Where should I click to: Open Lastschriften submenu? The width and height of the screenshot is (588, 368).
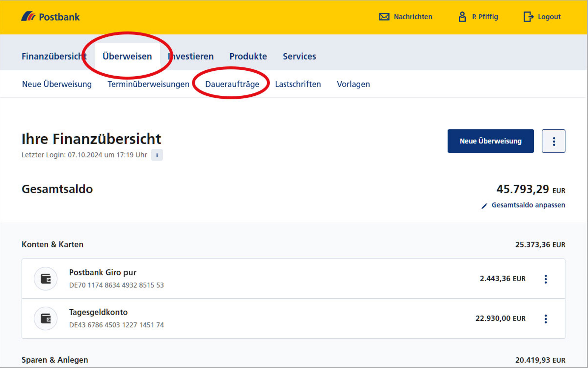point(298,84)
